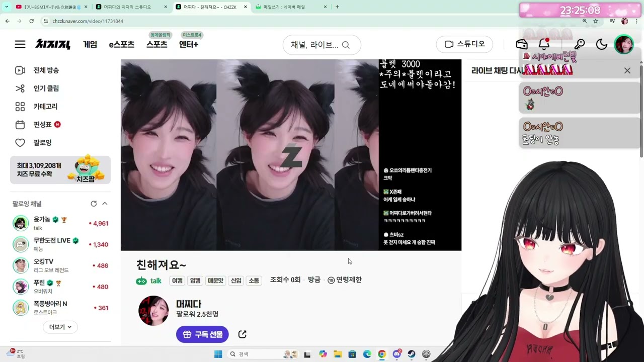Viewport: 644px width, 362px height.
Task: Collapse the 팔로잉 채널 section
Action: 105,204
